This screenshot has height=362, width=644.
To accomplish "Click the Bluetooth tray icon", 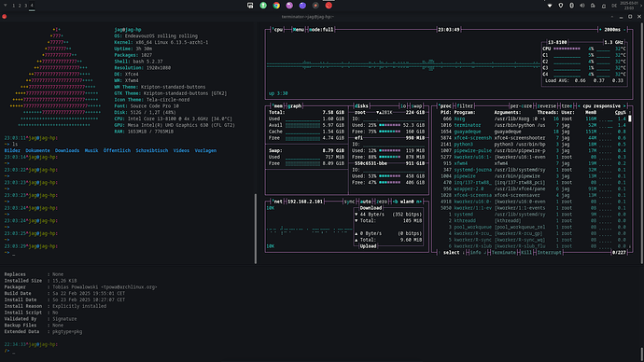I will point(571,6).
